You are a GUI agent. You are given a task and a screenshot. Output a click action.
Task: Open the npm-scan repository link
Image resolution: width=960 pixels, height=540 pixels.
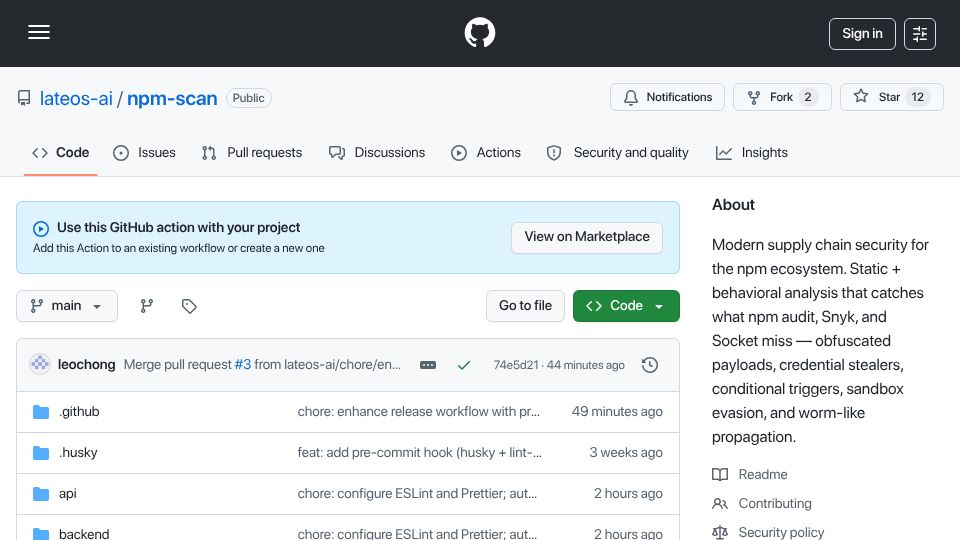(172, 98)
